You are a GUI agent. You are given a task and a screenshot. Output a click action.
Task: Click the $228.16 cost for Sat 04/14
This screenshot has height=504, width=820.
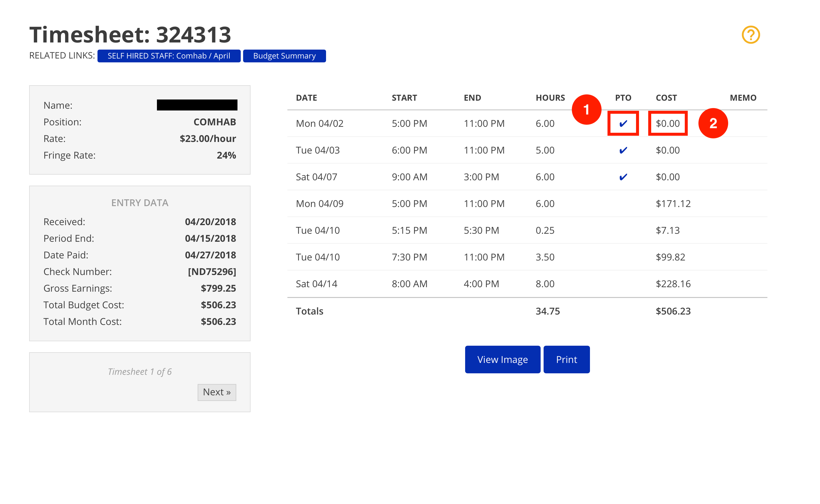673,284
